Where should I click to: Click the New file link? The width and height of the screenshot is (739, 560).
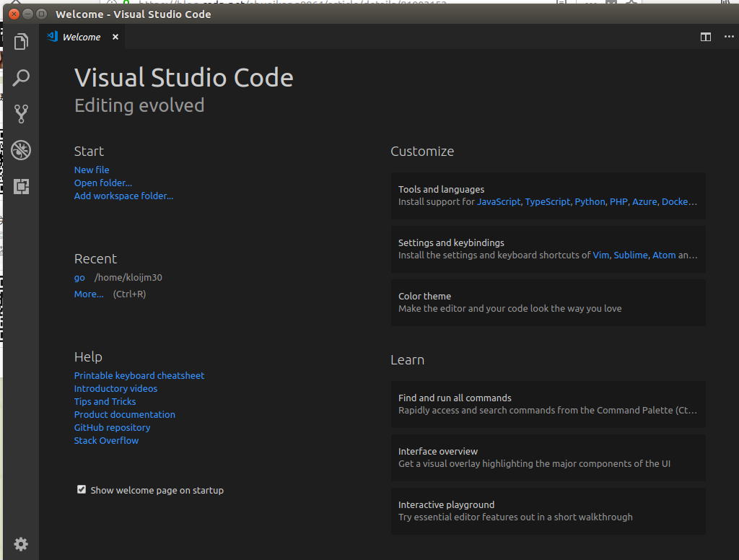pos(92,170)
